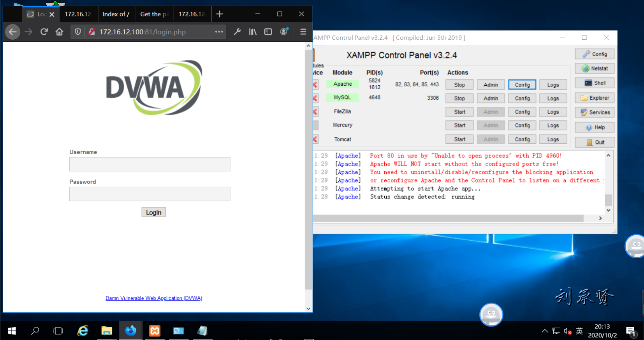The width and height of the screenshot is (644, 340).
Task: Stop the Apache module
Action: [459, 85]
